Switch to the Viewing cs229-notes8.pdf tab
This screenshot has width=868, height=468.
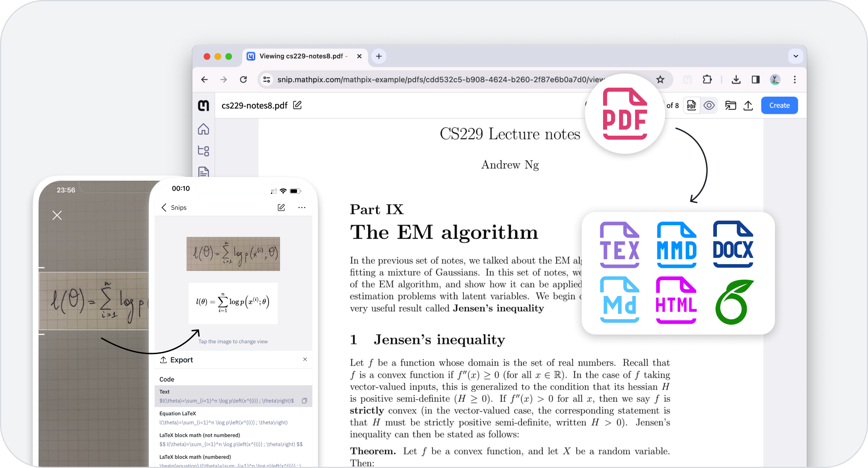[x=299, y=56]
